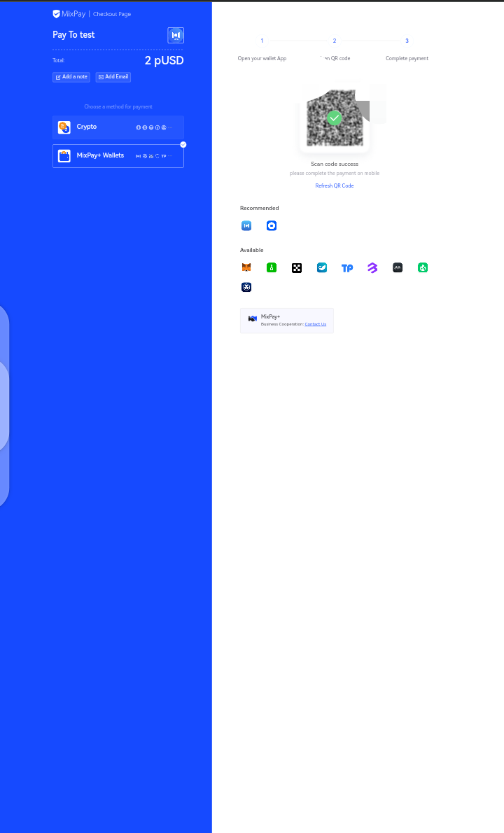Choose the blue rounded-square wallet under Recommended
Screen dimensions: 504x833
(272, 226)
